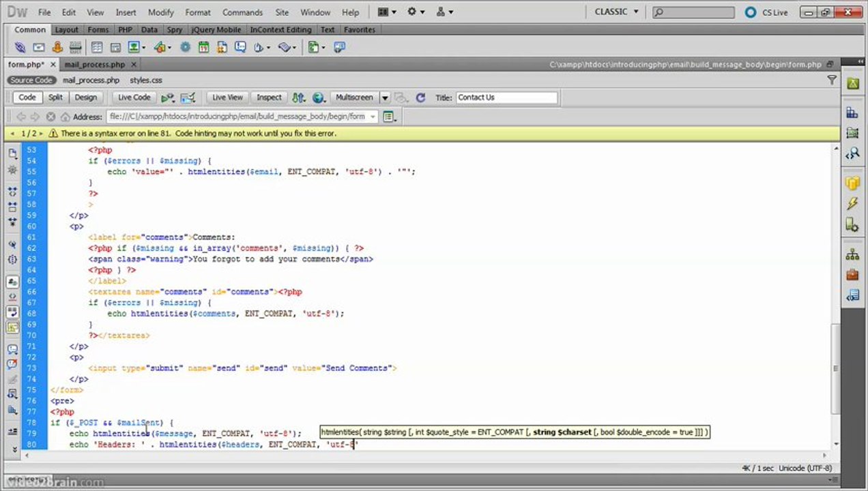The image size is (868, 491).
Task: Open the Modify menu
Action: pos(161,12)
